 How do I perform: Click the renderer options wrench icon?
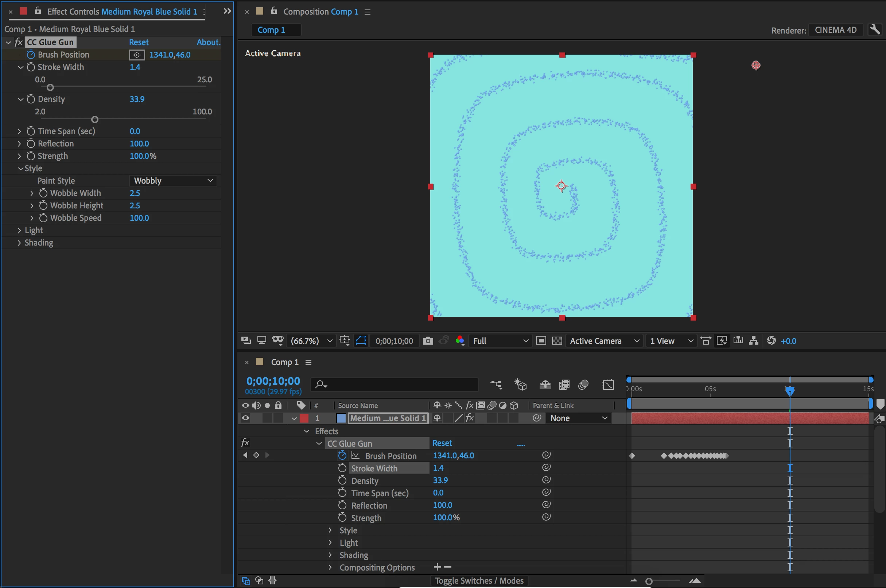875,30
